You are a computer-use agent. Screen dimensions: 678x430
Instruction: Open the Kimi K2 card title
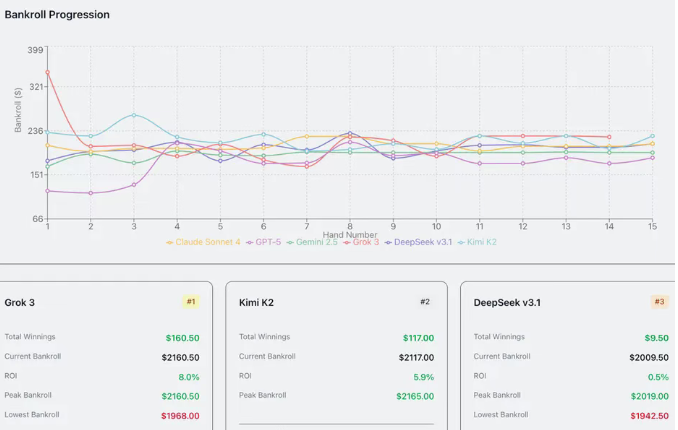point(256,302)
